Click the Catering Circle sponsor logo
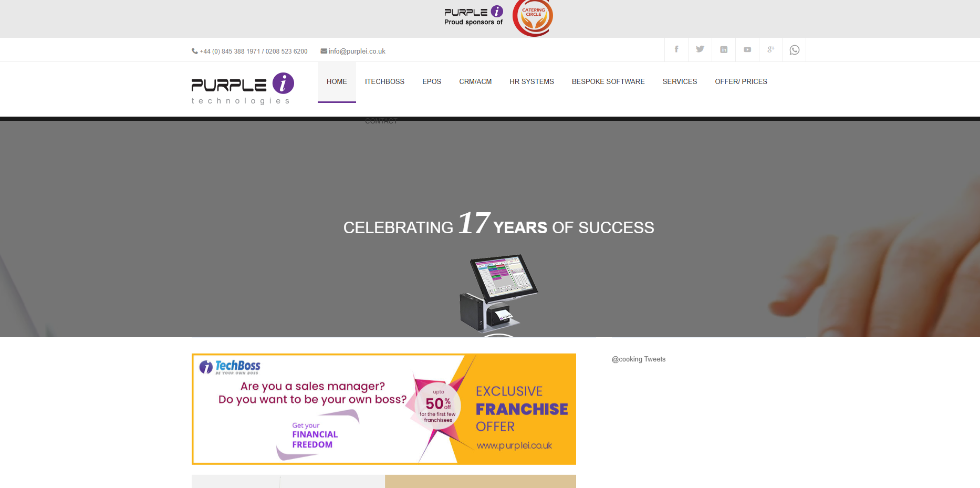The image size is (980, 488). [533, 17]
